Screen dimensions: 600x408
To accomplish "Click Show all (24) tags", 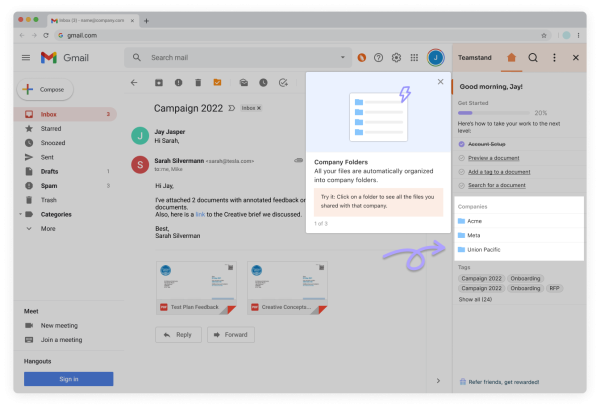I will (x=475, y=299).
